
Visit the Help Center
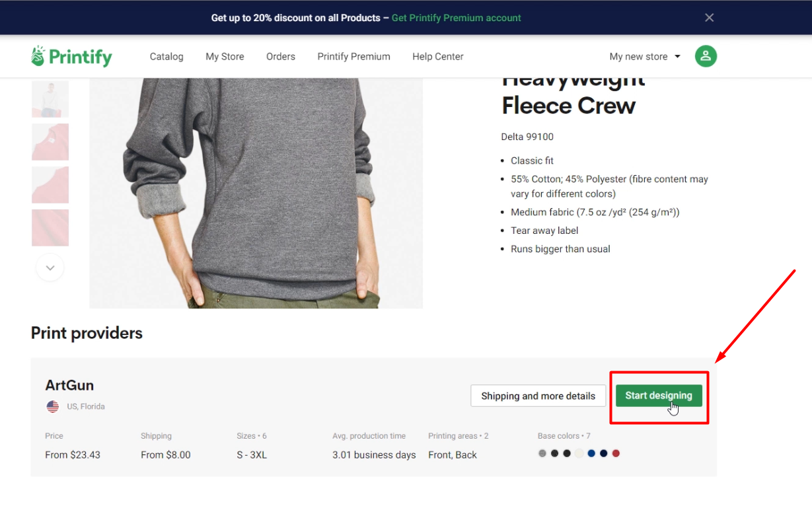point(437,57)
